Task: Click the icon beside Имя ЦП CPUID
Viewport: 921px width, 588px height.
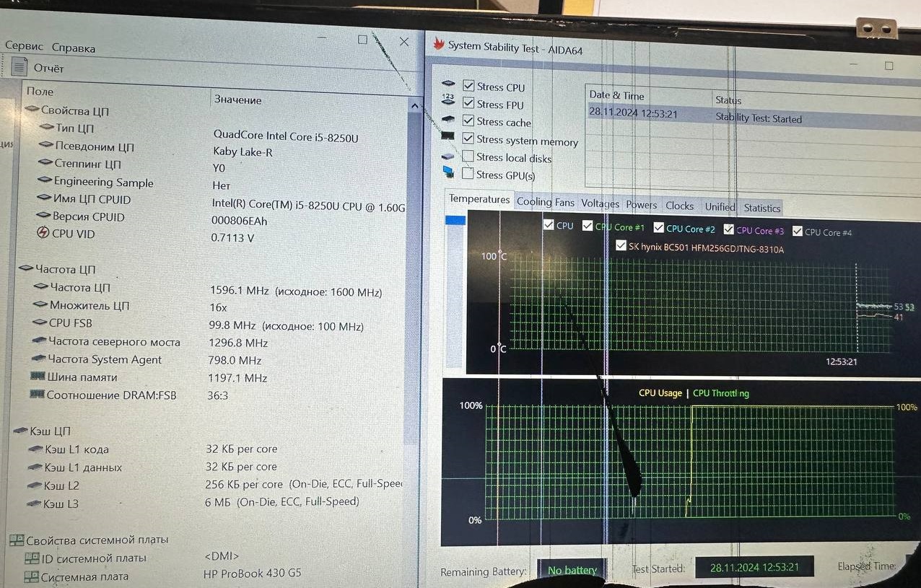Action: coord(44,199)
